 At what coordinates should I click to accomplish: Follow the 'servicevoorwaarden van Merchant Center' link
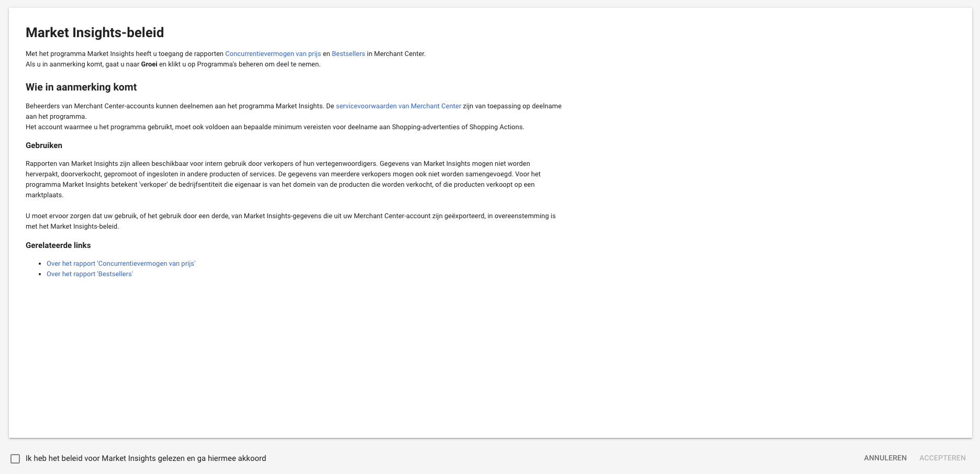(398, 106)
